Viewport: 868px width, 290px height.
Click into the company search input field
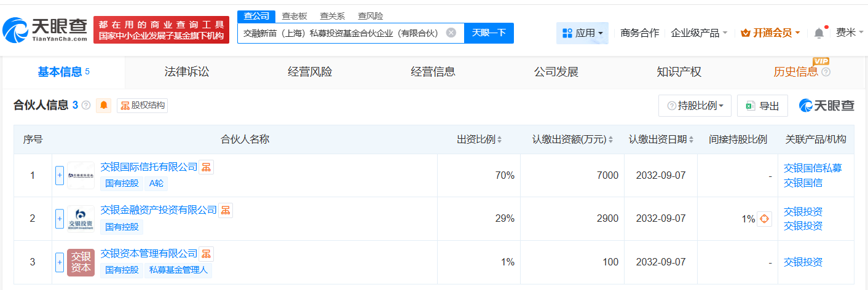pos(341,33)
